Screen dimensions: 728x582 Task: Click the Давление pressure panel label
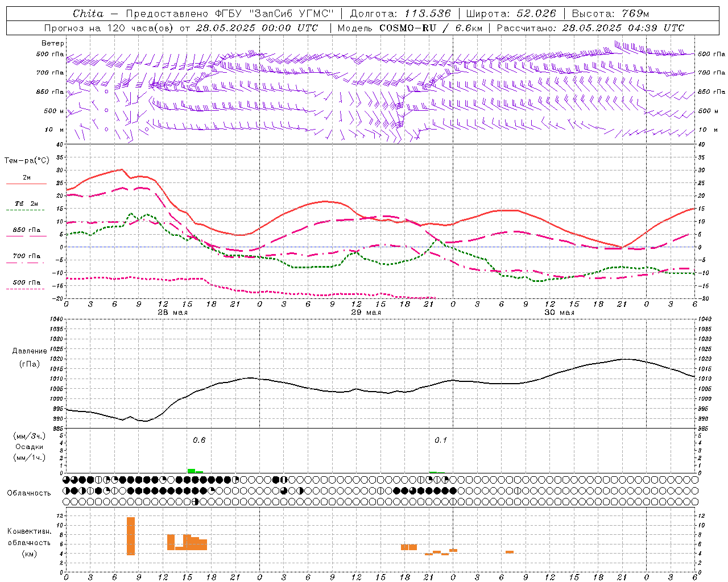click(x=29, y=351)
